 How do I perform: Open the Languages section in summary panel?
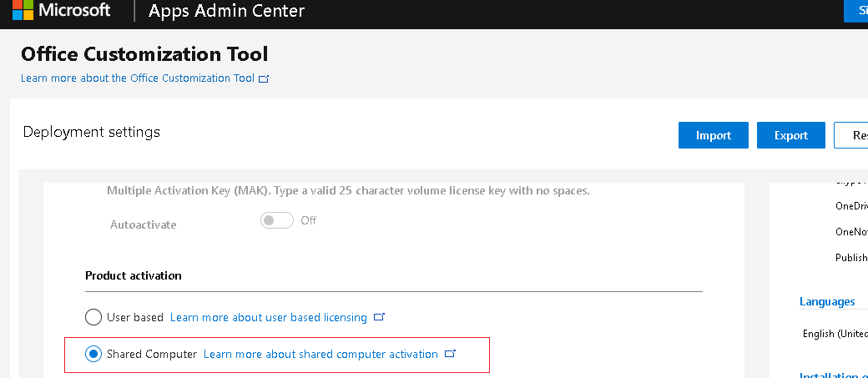827,301
